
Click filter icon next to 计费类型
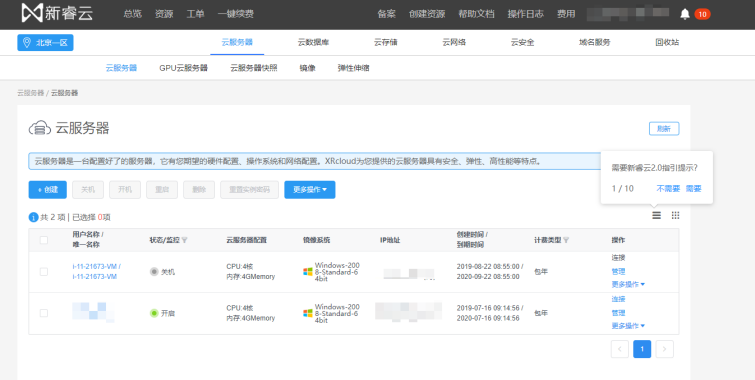(566, 240)
